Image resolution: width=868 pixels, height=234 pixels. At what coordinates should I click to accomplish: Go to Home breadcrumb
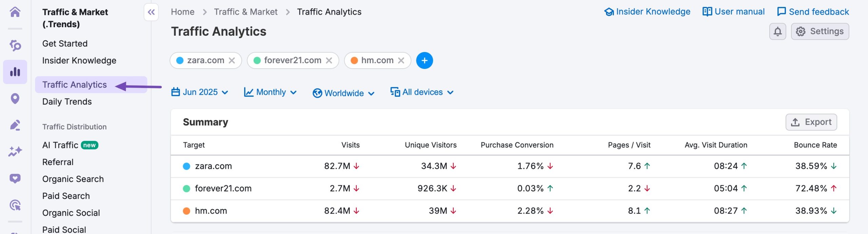point(183,12)
